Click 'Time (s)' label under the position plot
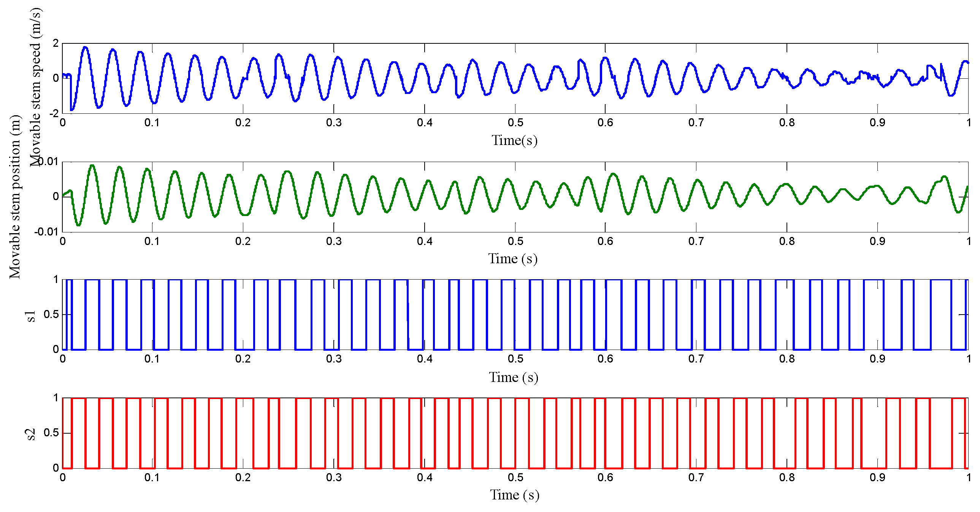The image size is (980, 512). 513,259
